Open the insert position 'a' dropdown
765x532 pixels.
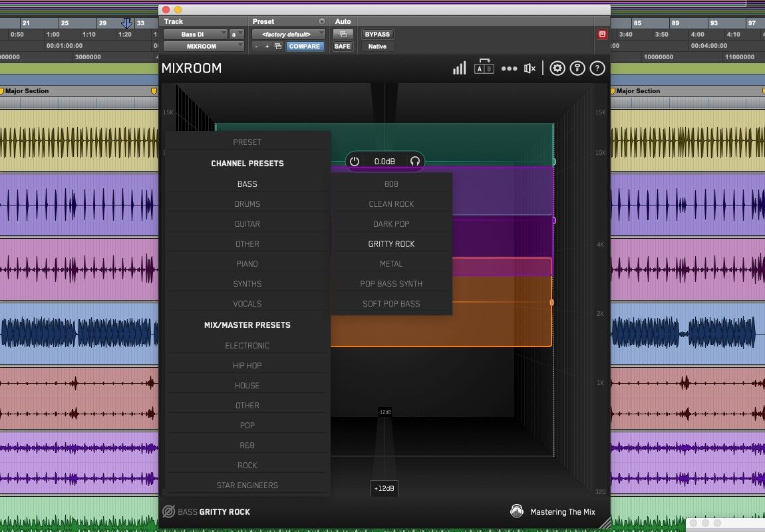(x=236, y=34)
